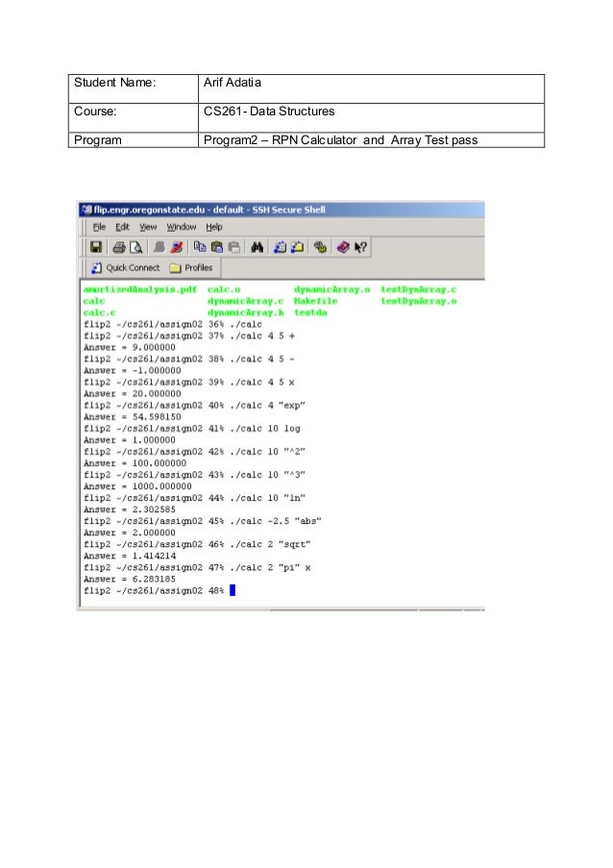Click dynamicArray.o in the file listing
The width and height of the screenshot is (613, 868).
click(x=331, y=289)
